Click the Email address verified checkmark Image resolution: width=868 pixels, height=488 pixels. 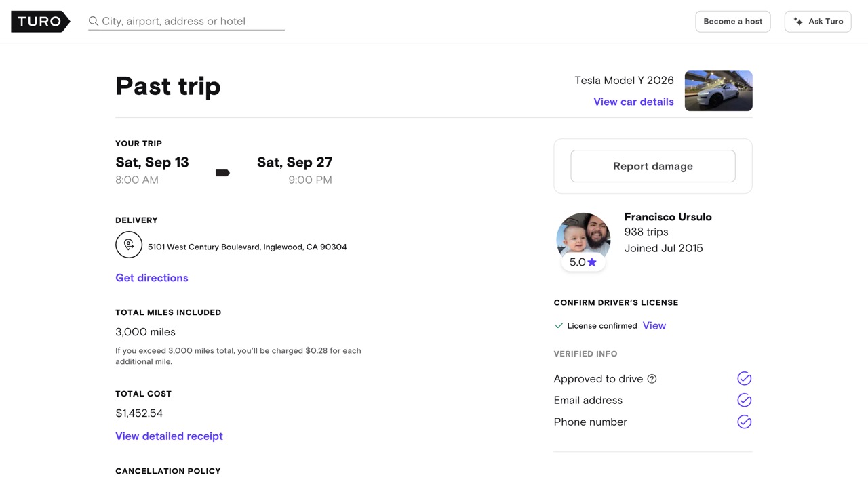[x=744, y=400]
